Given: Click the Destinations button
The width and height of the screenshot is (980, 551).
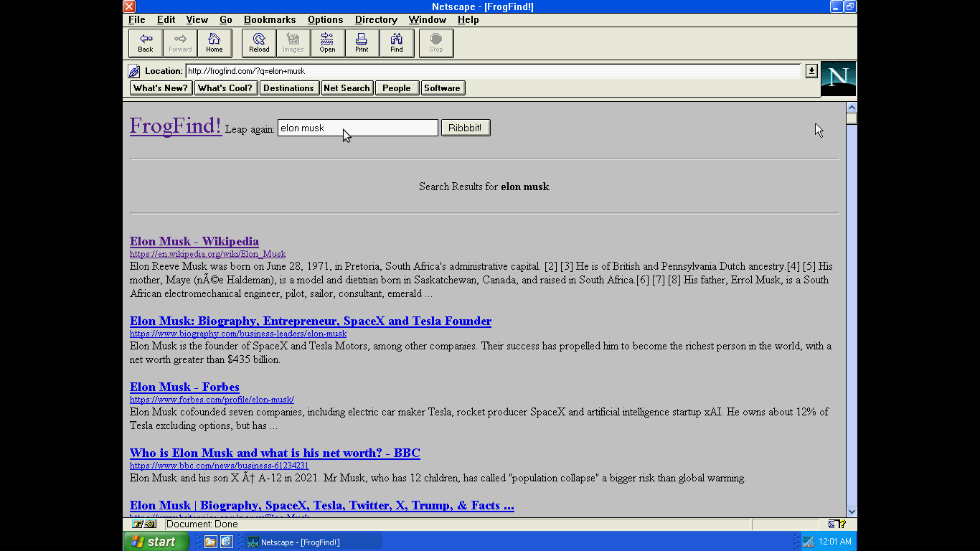Looking at the screenshot, I should [288, 88].
